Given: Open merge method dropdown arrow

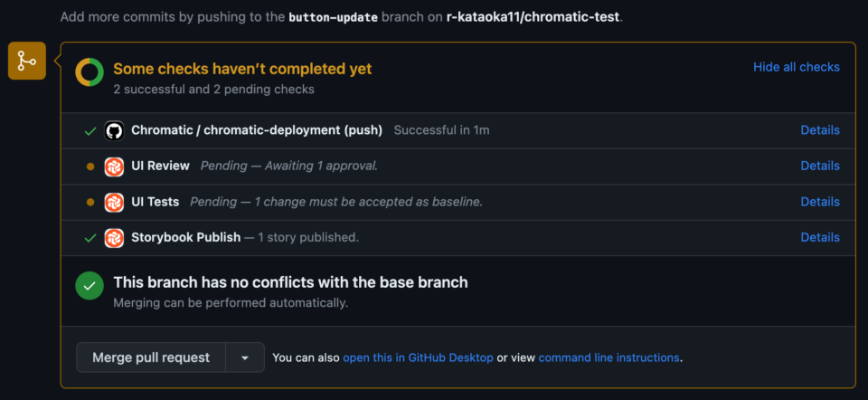Looking at the screenshot, I should (245, 357).
